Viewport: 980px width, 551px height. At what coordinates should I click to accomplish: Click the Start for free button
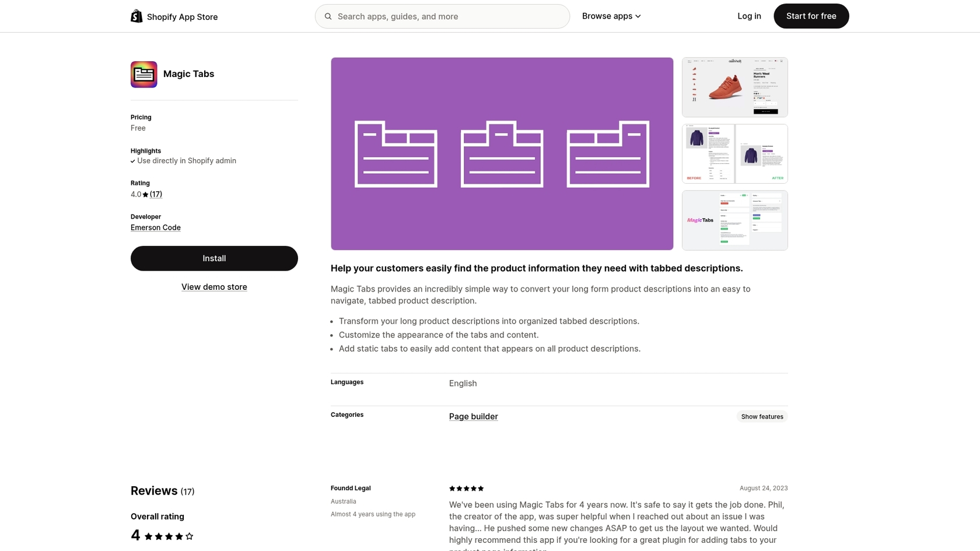[x=811, y=16]
